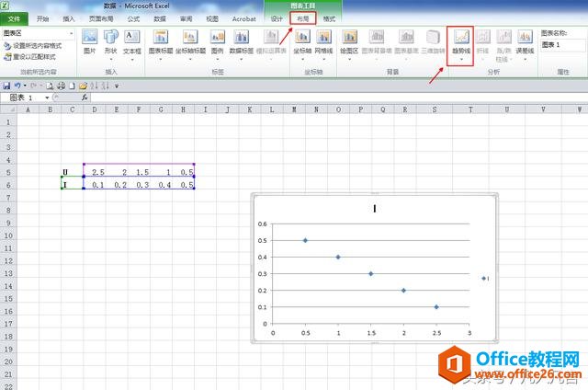Open the customize quick access toolbar arrow
This screenshot has height=390, width=588.
[117, 86]
